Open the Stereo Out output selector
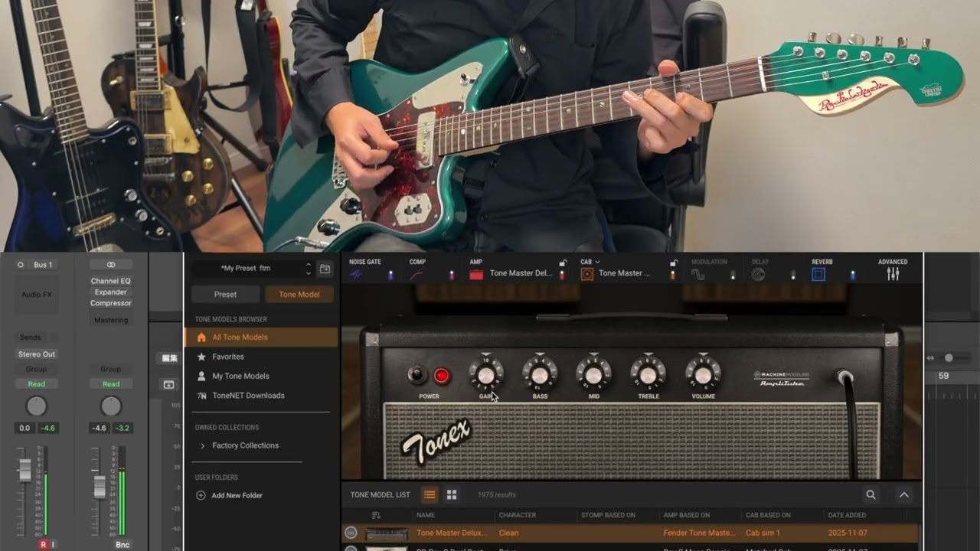Screen dimensions: 980x551 point(37,354)
